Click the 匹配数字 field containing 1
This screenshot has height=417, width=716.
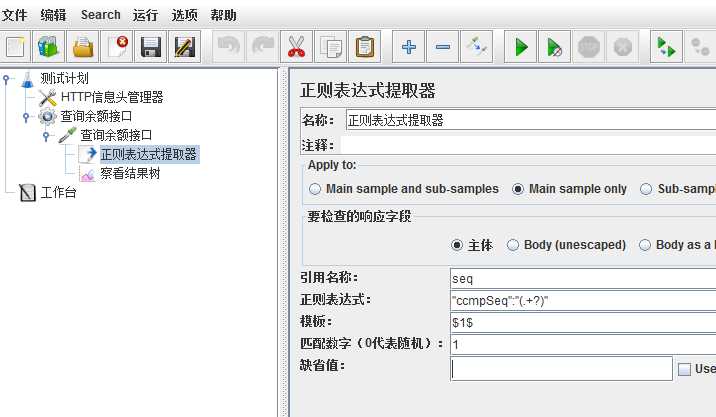pyautogui.click(x=583, y=344)
